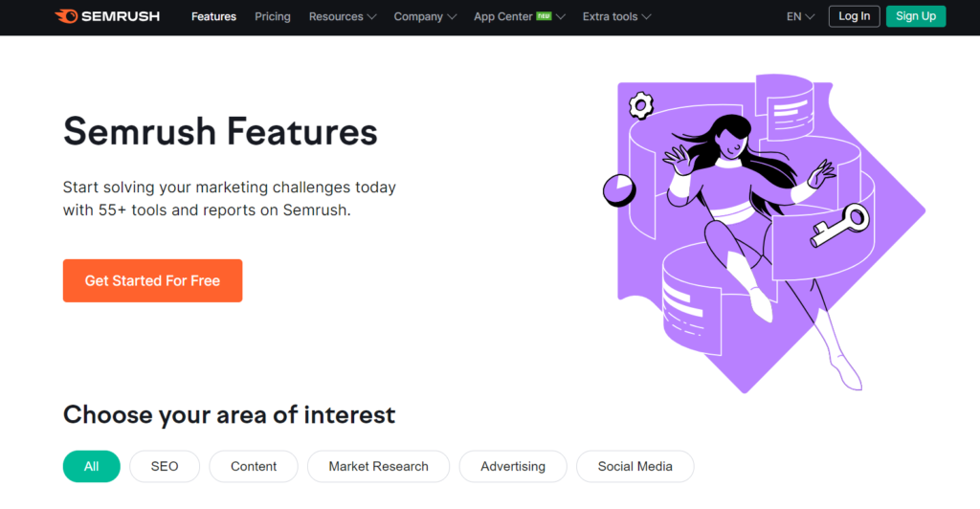Open the EN language selector
980x509 pixels.
pyautogui.click(x=800, y=16)
